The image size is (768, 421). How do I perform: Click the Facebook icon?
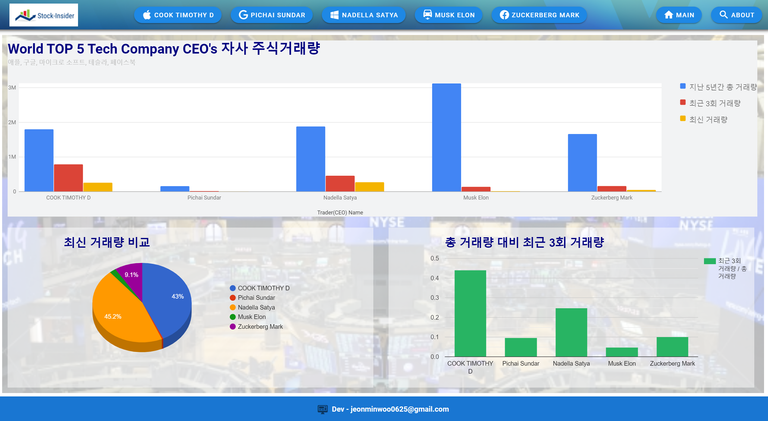pyautogui.click(x=504, y=15)
